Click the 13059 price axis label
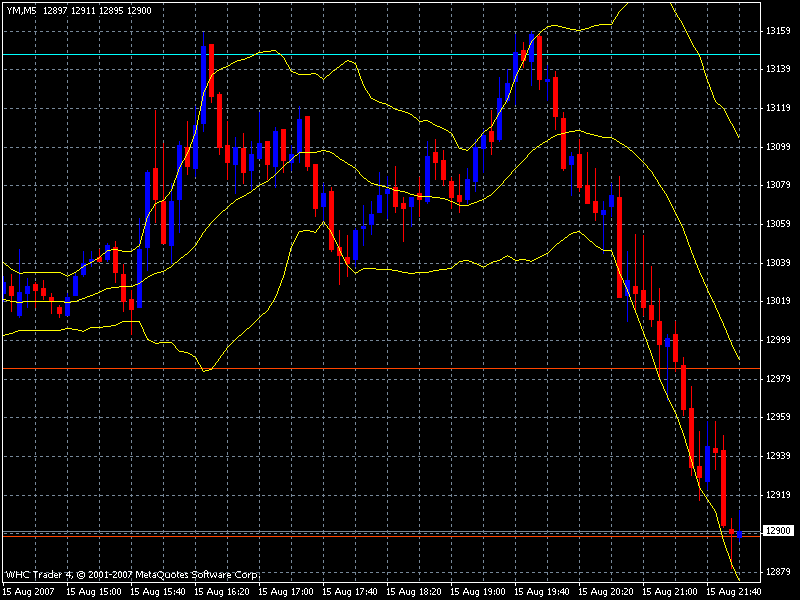This screenshot has width=800, height=600. point(778,223)
